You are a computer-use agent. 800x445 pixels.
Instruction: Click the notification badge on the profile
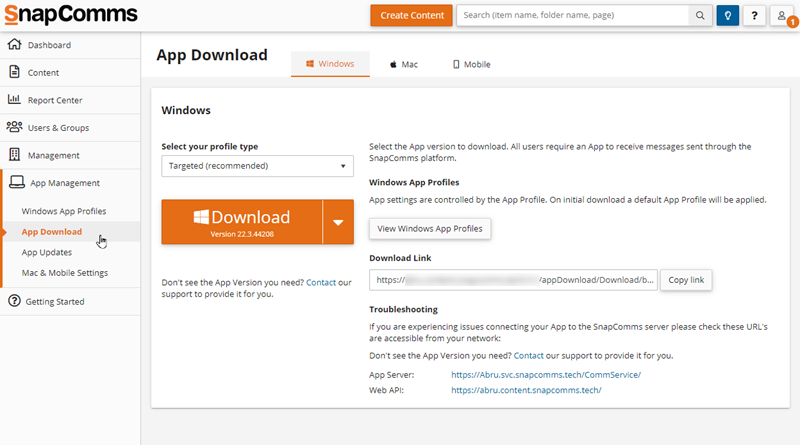click(792, 22)
